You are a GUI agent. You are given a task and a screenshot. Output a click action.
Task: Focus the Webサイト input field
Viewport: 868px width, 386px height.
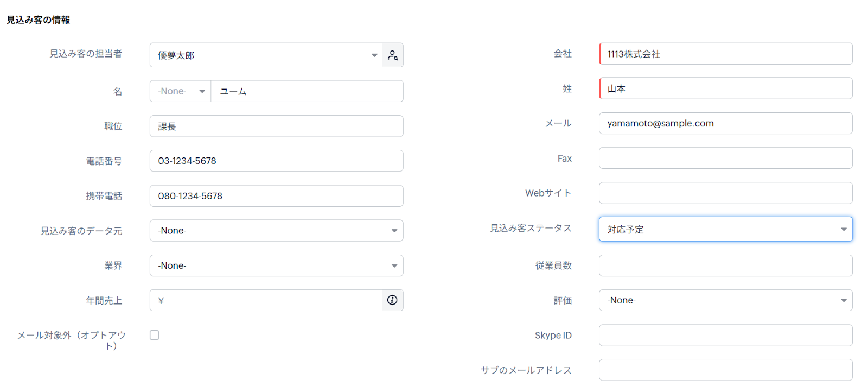pos(725,193)
